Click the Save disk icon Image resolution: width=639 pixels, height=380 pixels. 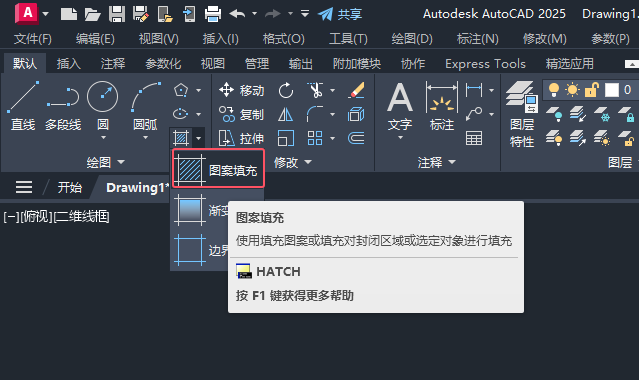pyautogui.click(x=117, y=14)
